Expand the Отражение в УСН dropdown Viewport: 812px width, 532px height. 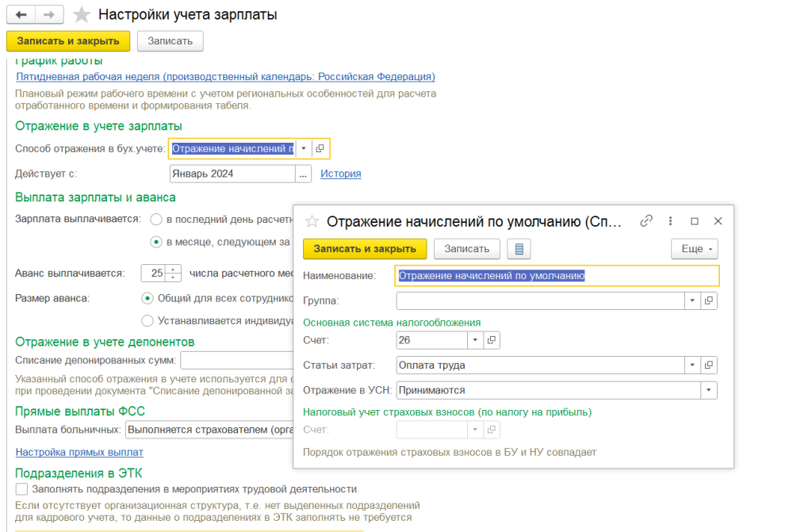click(x=707, y=390)
